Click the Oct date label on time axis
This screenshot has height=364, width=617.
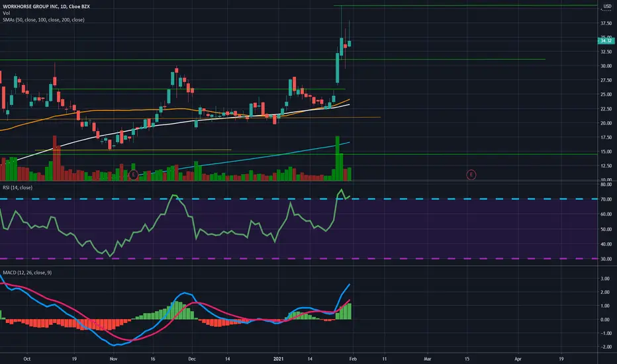pos(26,359)
